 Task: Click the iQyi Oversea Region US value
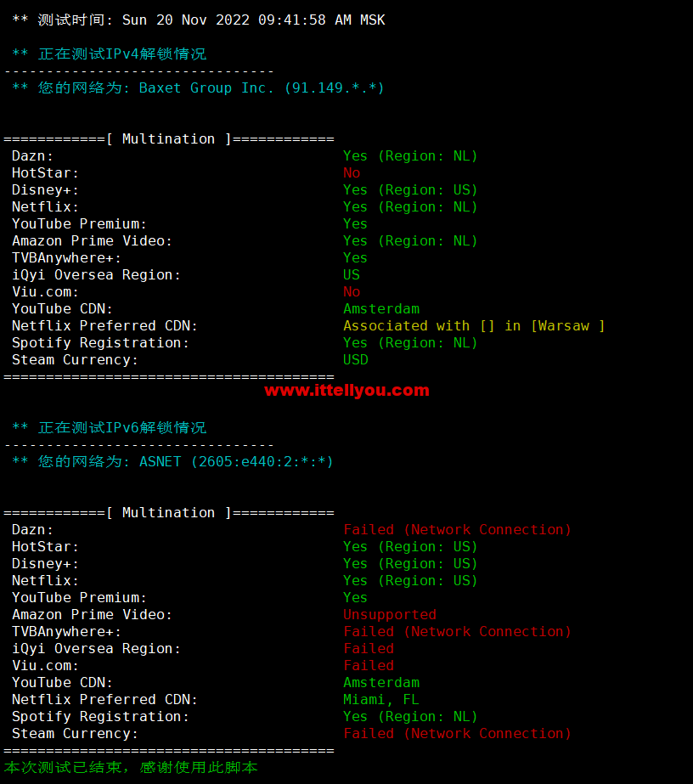coord(352,275)
